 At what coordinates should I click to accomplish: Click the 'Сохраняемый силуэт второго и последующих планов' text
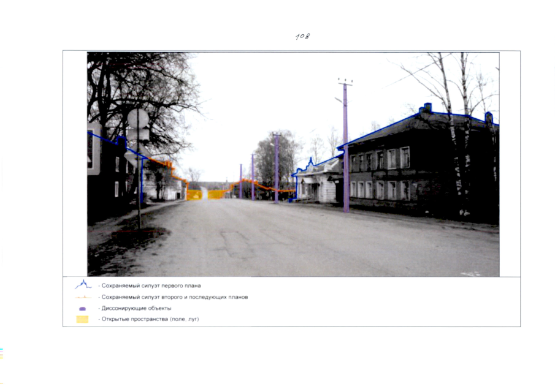click(x=173, y=297)
